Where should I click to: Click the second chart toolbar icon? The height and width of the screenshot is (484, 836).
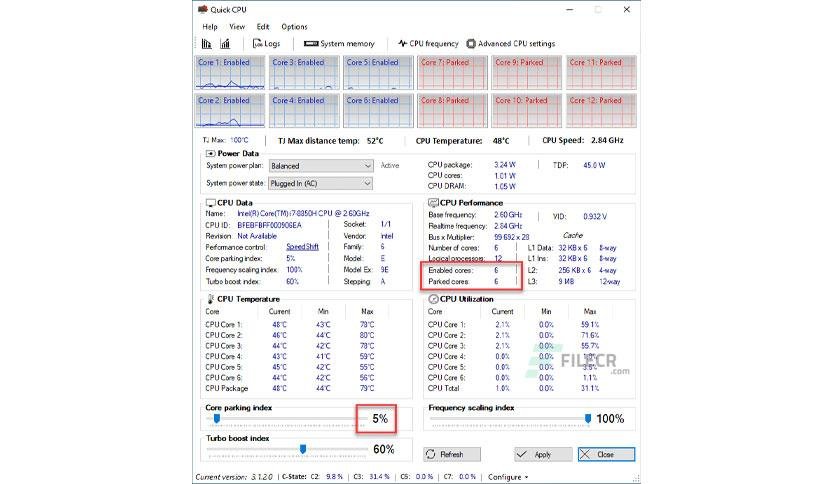coord(225,44)
